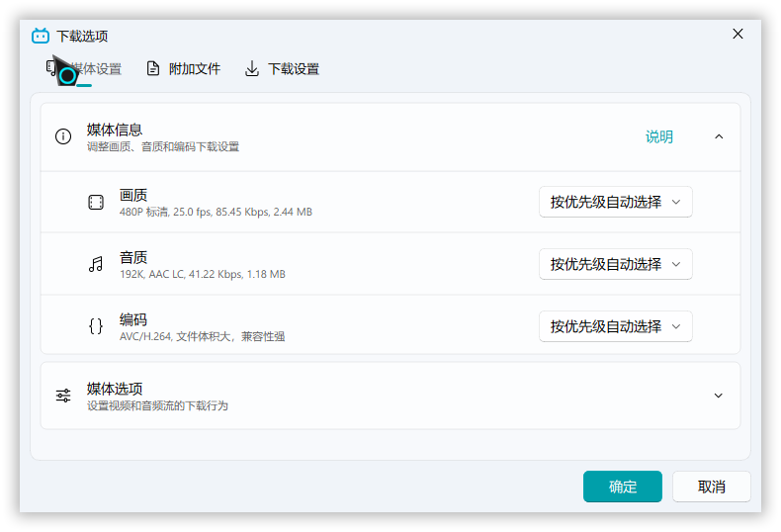Collapse the 媒体信息 section with chevron
The width and height of the screenshot is (781, 532).
[719, 137]
